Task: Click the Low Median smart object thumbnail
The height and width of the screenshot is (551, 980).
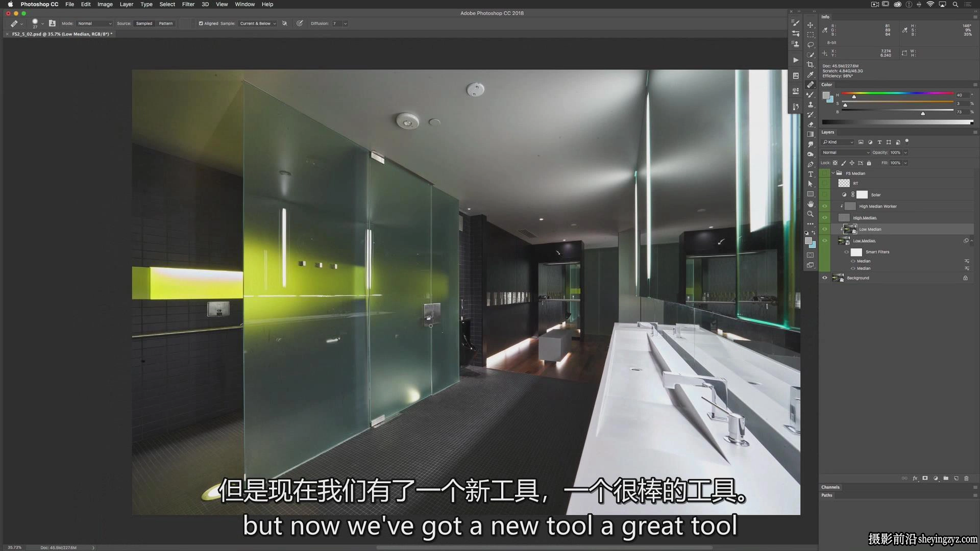Action: pyautogui.click(x=844, y=241)
